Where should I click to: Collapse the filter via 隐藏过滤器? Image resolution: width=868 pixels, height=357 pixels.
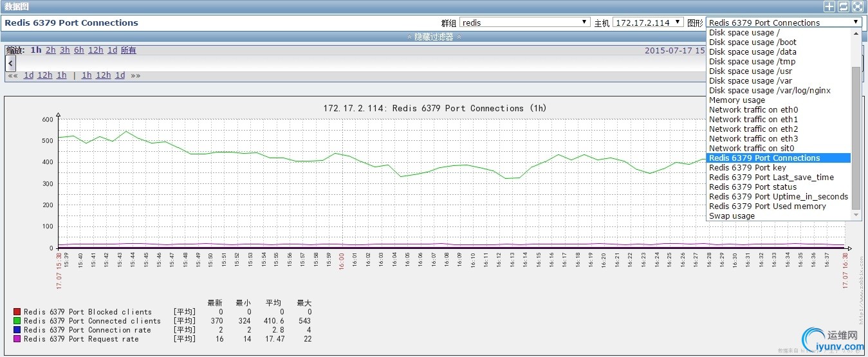434,37
